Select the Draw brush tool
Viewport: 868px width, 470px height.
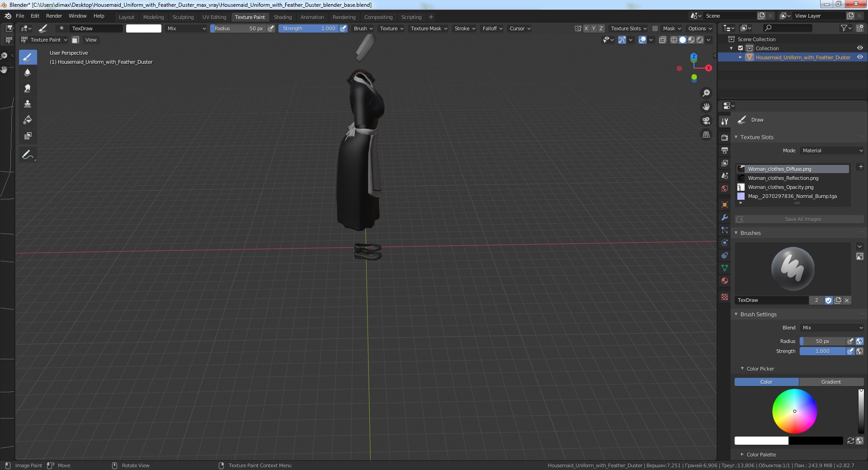(x=28, y=57)
